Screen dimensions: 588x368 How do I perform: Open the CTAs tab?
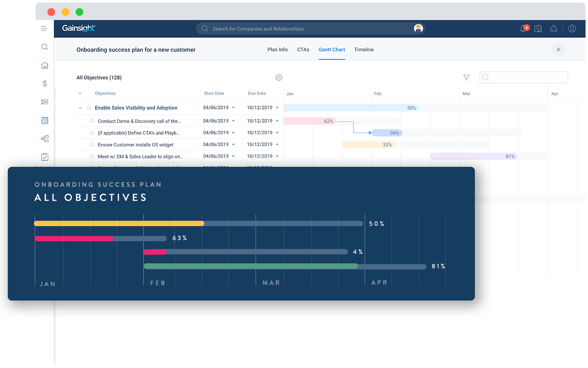[303, 50]
